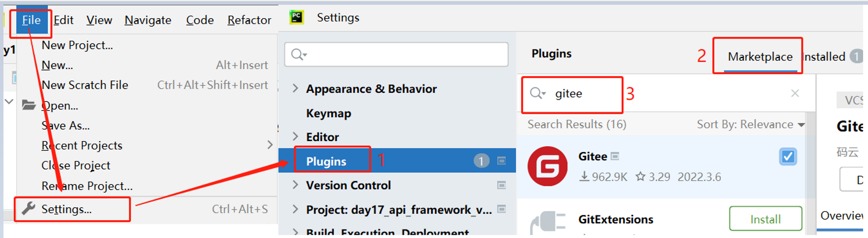This screenshot has width=868, height=238.
Task: Click the Version Control project-scope icon
Action: point(501,186)
